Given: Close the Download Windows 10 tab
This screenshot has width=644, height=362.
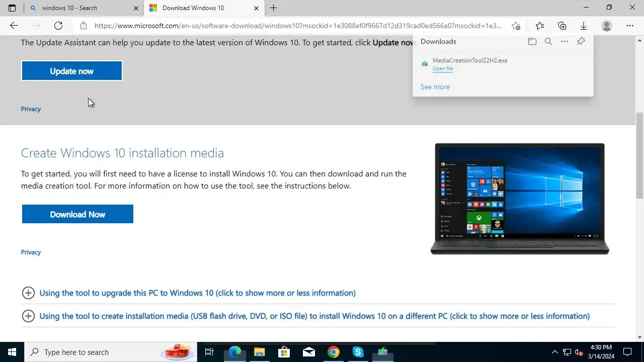Looking at the screenshot, I should point(256,8).
